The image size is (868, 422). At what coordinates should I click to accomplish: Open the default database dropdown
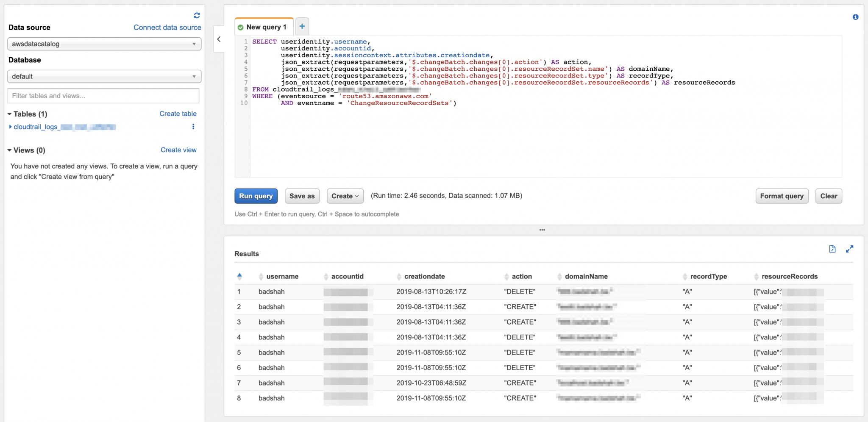tap(104, 77)
